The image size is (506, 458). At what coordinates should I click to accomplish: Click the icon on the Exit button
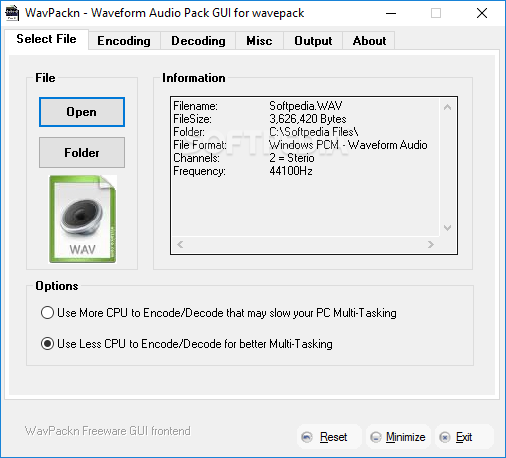[x=445, y=437]
